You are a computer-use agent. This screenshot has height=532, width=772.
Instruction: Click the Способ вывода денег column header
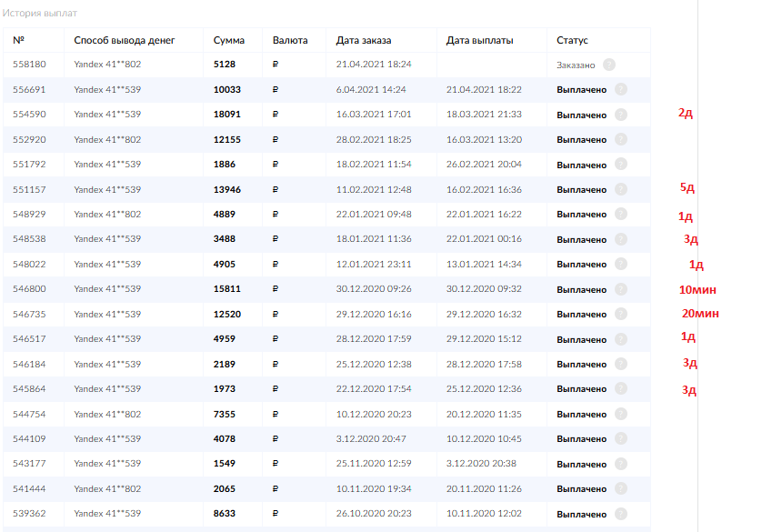[x=124, y=40]
